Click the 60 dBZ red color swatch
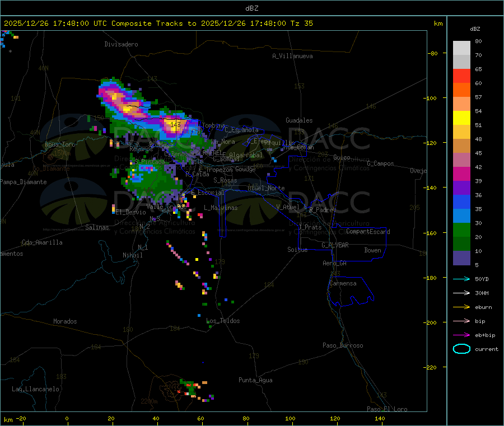Screen dimensions: 504x426 [461, 76]
